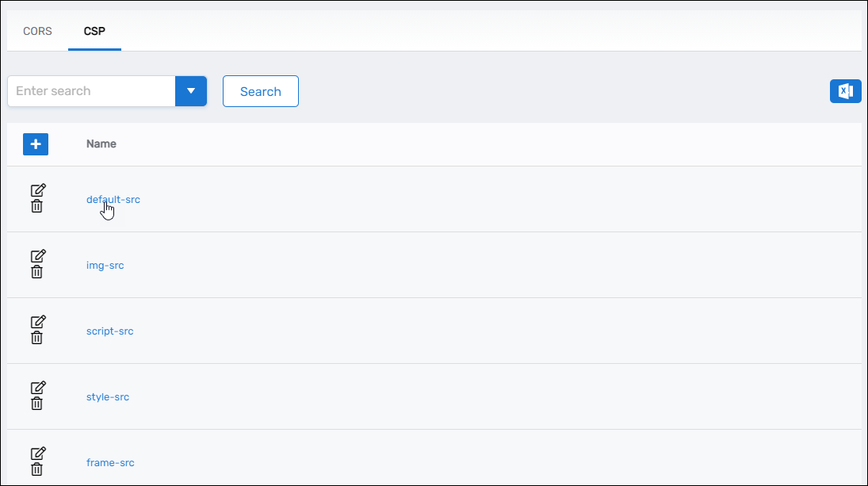The width and height of the screenshot is (868, 486).
Task: Open the script-src edit icon
Action: click(37, 322)
